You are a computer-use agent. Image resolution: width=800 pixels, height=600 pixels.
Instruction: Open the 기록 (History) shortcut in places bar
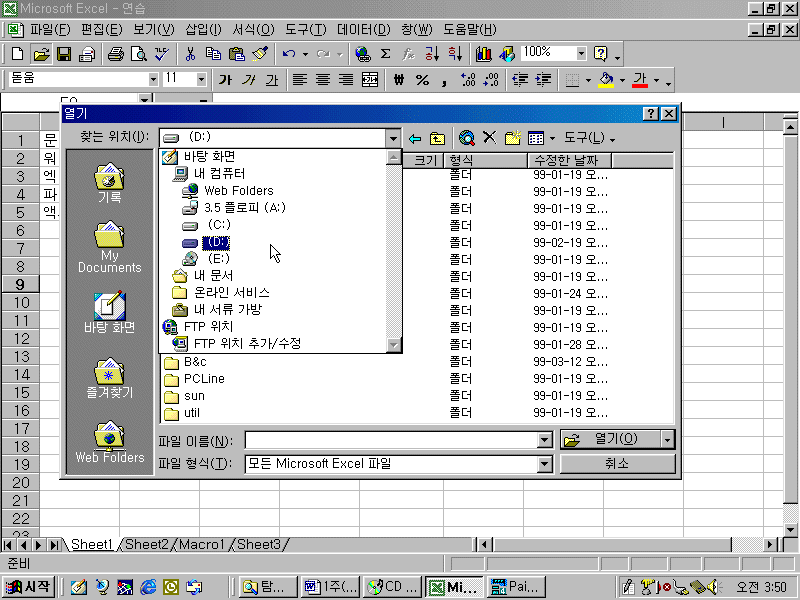click(109, 183)
